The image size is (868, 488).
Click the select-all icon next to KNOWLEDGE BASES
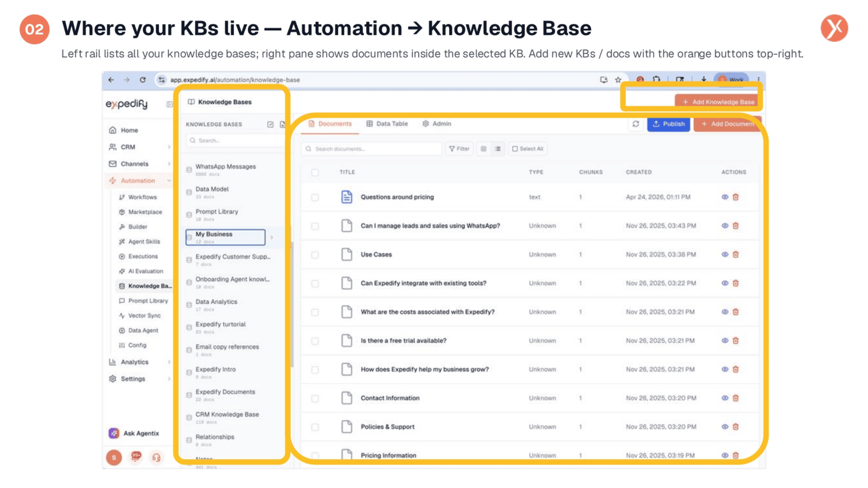tap(270, 124)
